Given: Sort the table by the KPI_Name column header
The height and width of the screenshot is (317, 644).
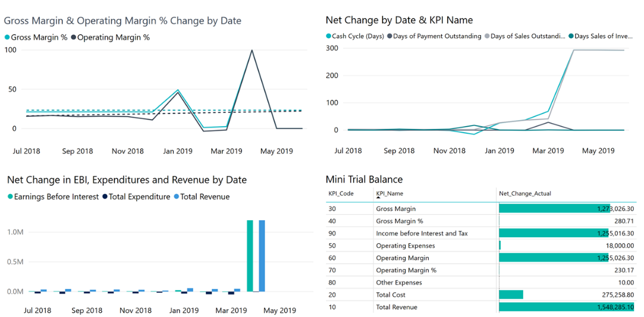Looking at the screenshot, I should point(389,193).
